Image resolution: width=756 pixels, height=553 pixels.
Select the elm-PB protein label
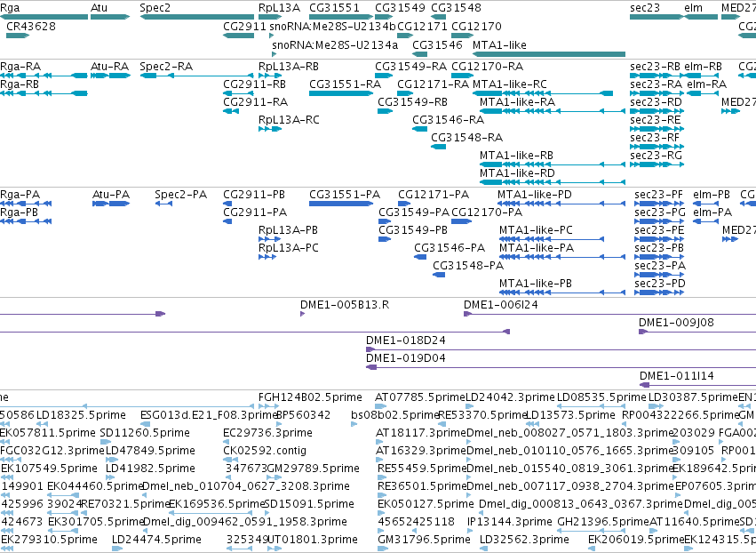pos(712,195)
